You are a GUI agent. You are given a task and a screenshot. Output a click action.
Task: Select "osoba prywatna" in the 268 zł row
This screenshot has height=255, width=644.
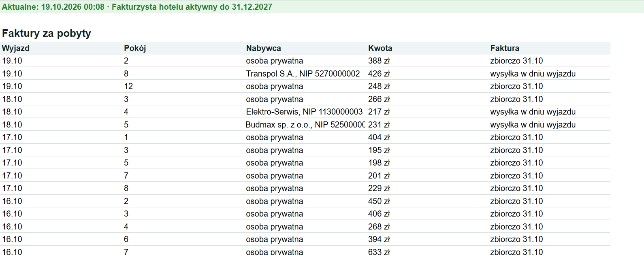point(275,227)
